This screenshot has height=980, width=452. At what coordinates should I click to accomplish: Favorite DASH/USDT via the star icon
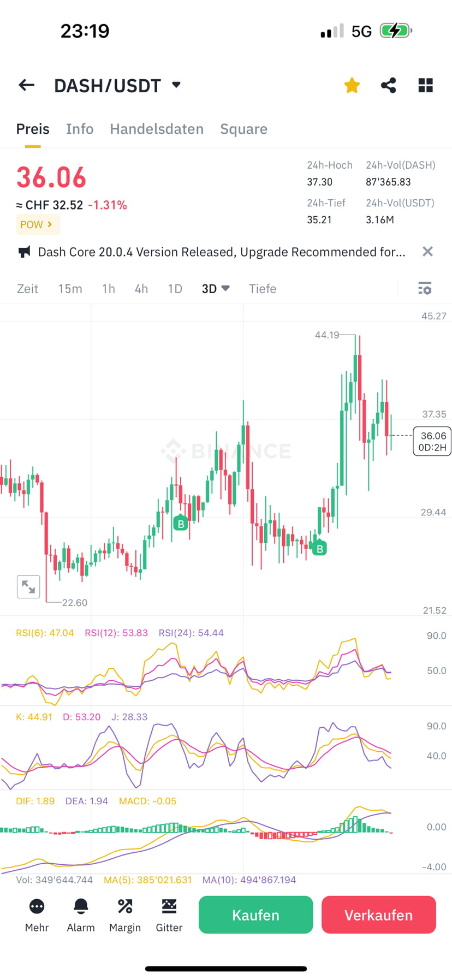[x=352, y=85]
